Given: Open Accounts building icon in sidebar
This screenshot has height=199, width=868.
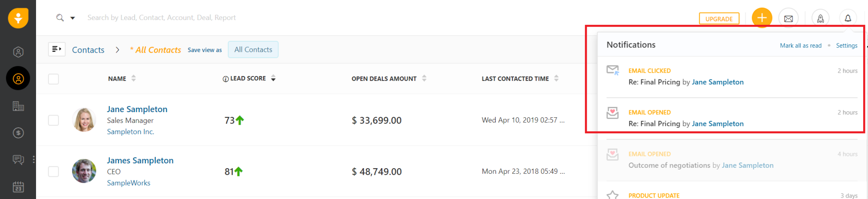Looking at the screenshot, I should (x=18, y=106).
